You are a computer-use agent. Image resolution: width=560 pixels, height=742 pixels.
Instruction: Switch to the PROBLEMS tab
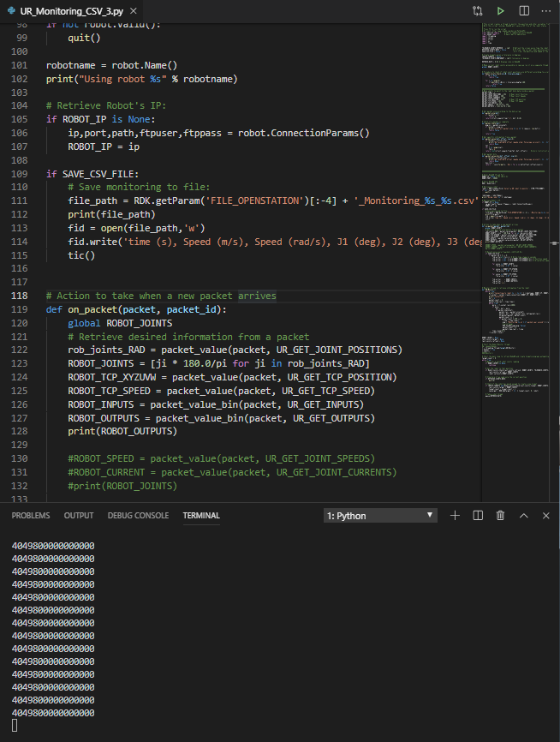pos(31,516)
